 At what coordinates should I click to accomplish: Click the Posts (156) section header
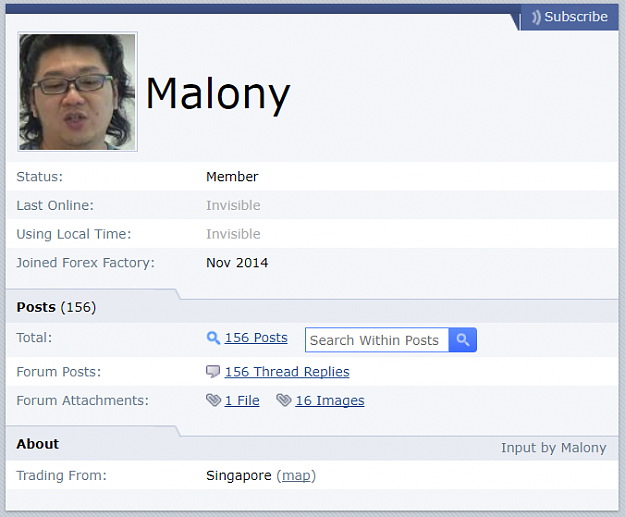(56, 307)
